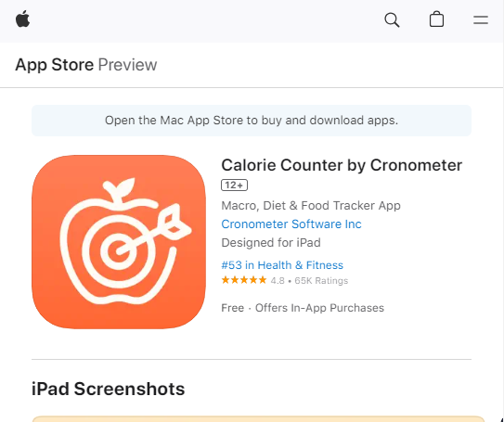Click the Preview label beside App Store
Image resolution: width=504 pixels, height=422 pixels.
pos(127,65)
